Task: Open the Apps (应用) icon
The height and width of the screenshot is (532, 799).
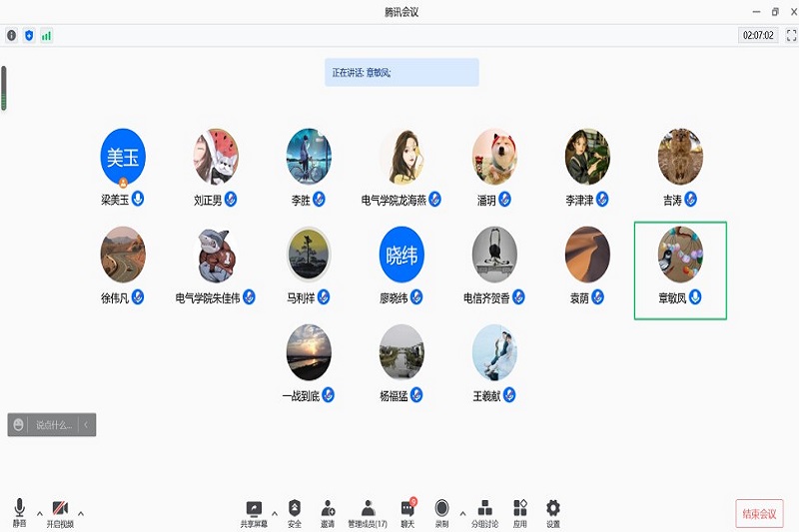Action: (x=520, y=509)
